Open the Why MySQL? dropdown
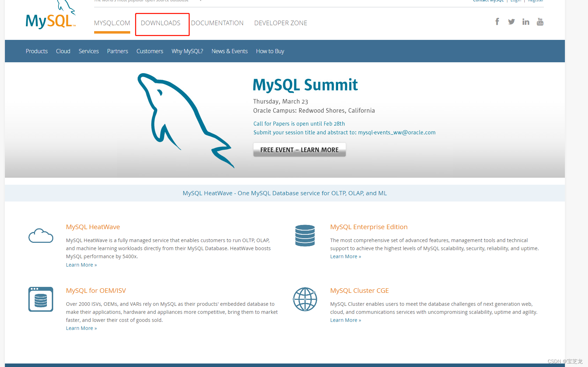Screen dimensions: 588x367 pos(187,51)
